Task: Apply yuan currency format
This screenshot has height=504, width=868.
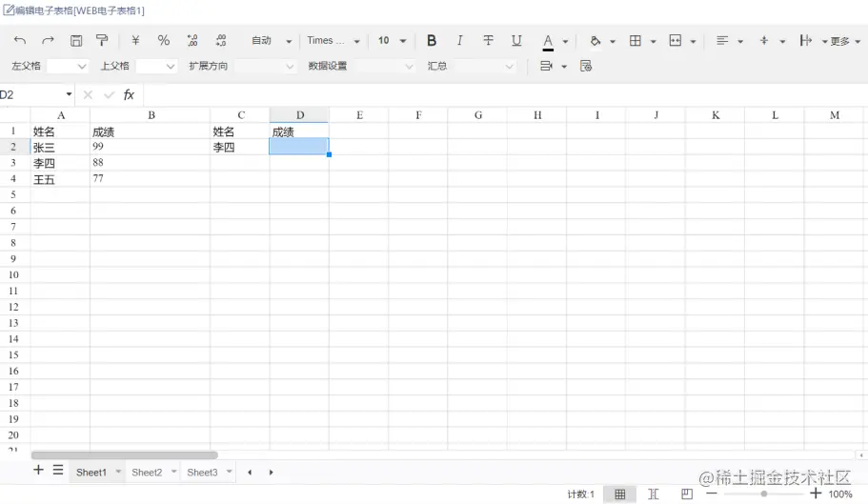Action: click(x=135, y=40)
